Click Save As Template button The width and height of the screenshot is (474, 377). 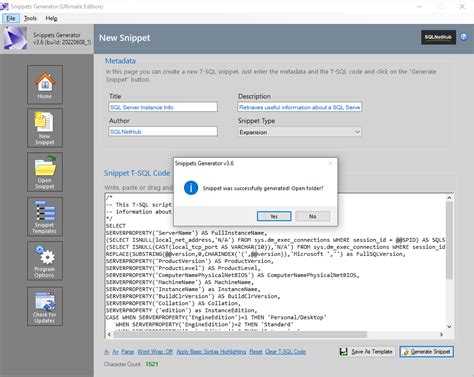click(x=367, y=352)
